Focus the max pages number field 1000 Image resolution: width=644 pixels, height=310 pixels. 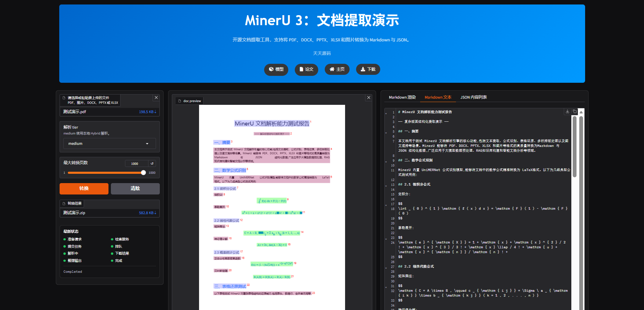pyautogui.click(x=137, y=163)
